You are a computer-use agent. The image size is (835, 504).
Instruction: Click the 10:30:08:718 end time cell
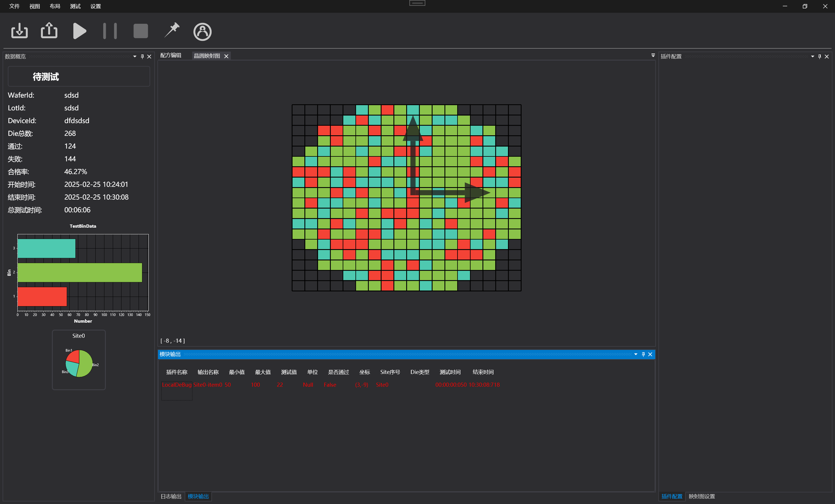pos(484,385)
